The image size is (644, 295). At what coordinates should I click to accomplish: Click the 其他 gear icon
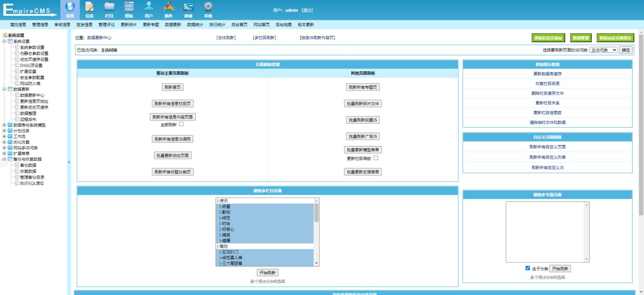(208, 7)
